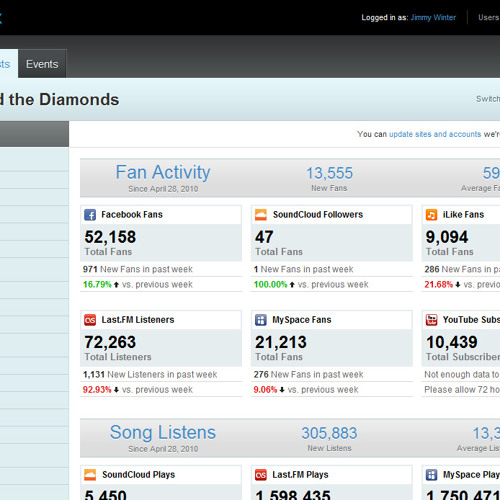500x500 pixels.
Task: Click the 92.93% percentage value
Action: pyautogui.click(x=97, y=390)
